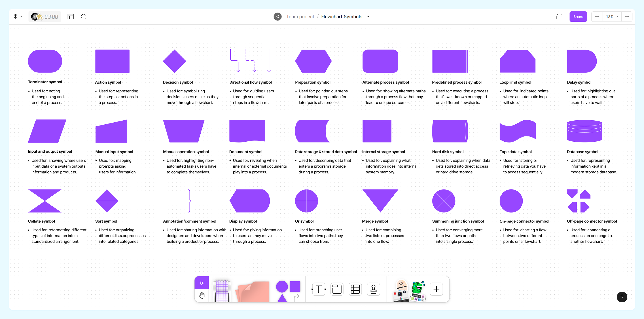The width and height of the screenshot is (644, 319).
Task: Start audio via headphones icon
Action: click(559, 17)
